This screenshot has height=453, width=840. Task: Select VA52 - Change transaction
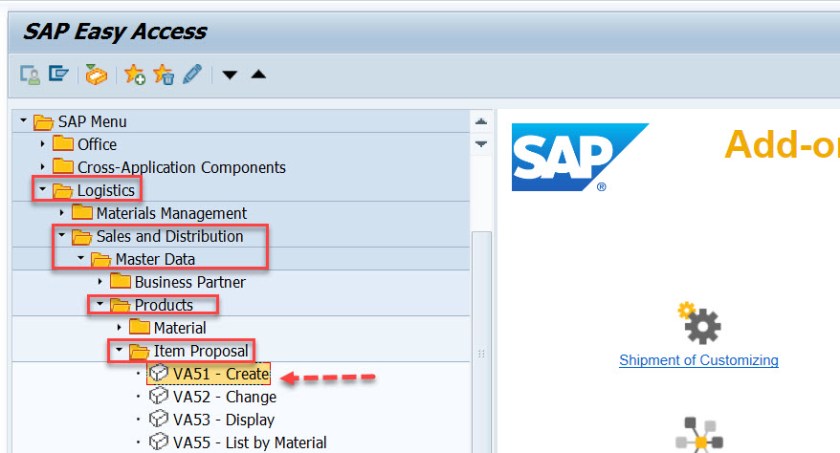point(224,397)
